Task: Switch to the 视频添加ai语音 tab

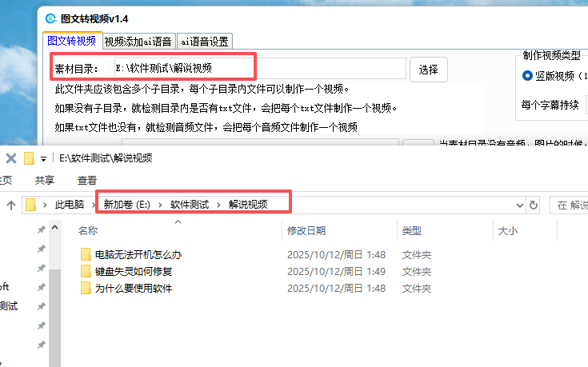Action: tap(138, 42)
